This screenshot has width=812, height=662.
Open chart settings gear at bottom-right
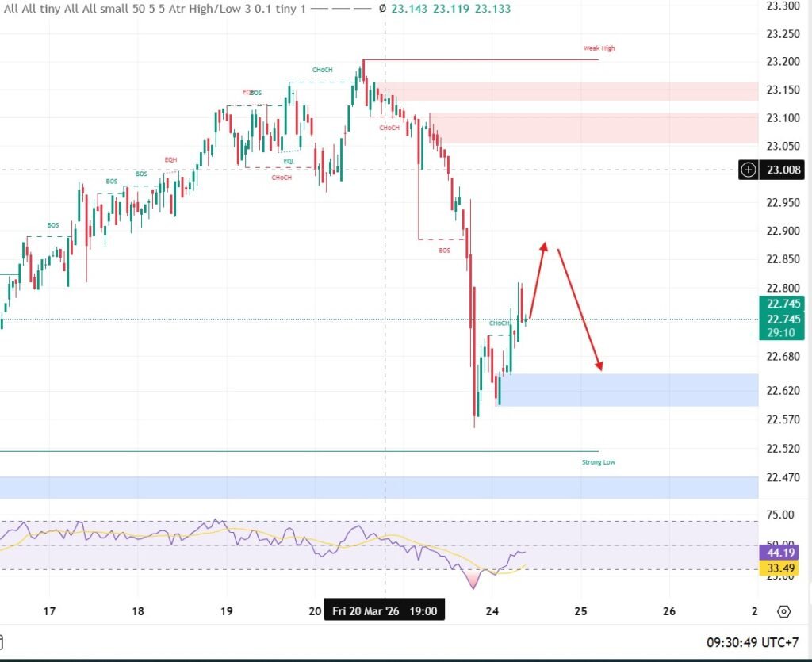click(783, 611)
